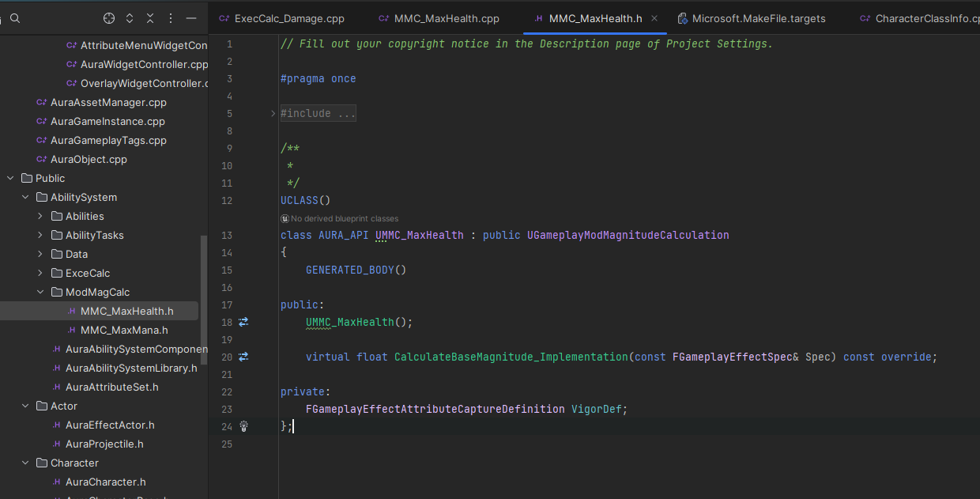Expand the AbilityTasks folder
This screenshot has height=499, width=980.
point(40,235)
